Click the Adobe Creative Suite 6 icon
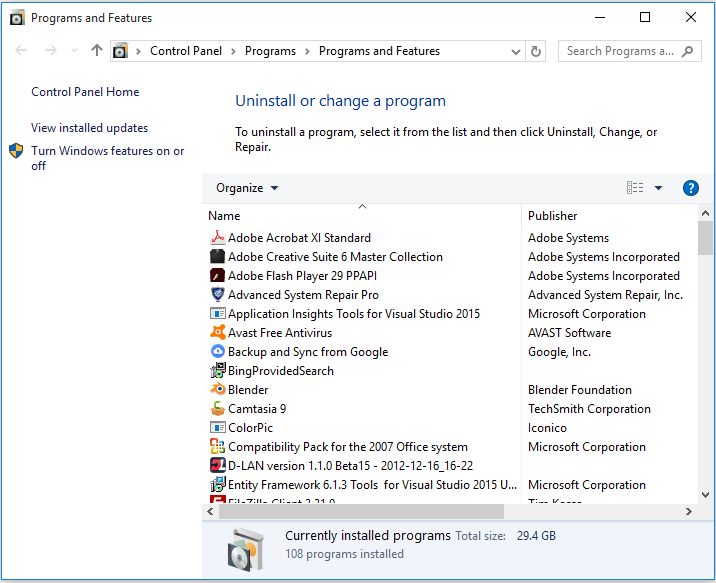The height and width of the screenshot is (583, 716). pos(217,257)
